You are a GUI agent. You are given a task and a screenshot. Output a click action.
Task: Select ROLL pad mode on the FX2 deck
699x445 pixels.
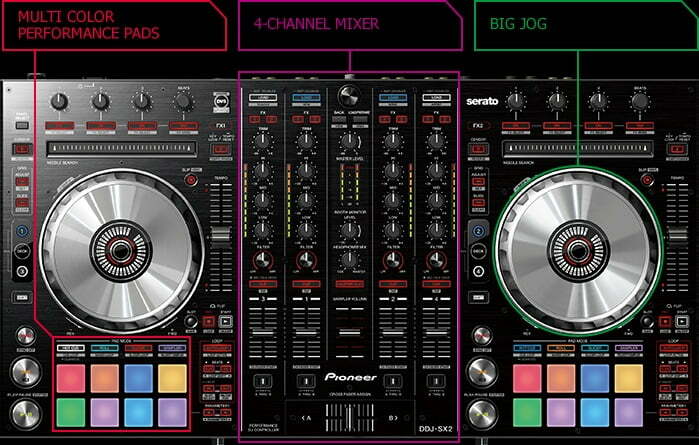click(x=561, y=348)
